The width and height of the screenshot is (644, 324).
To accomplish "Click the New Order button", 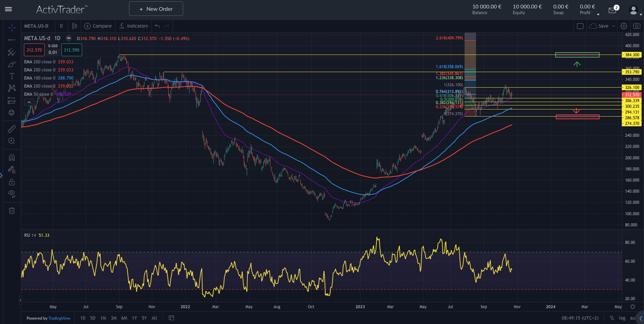I will click(x=156, y=9).
